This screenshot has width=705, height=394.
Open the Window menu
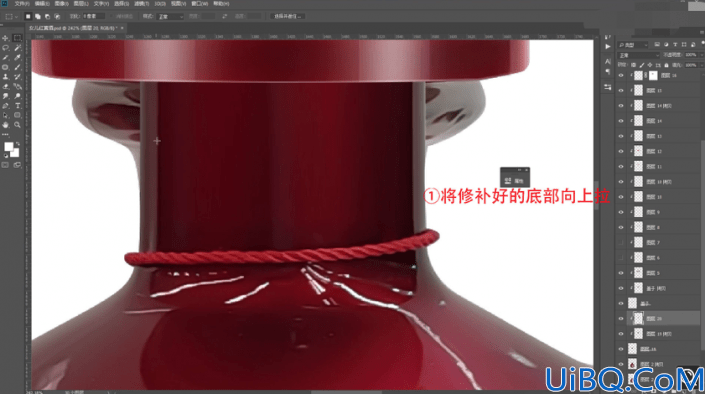click(x=200, y=4)
